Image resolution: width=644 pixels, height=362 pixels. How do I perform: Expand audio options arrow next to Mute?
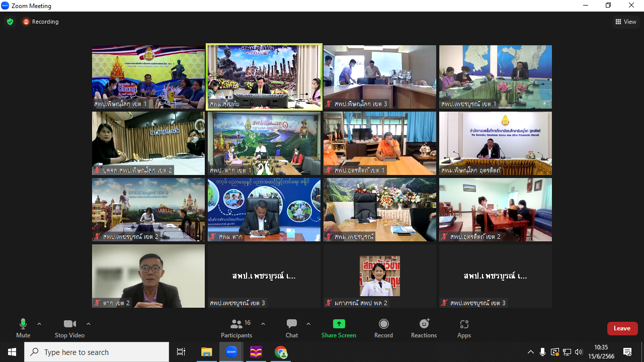coord(39,324)
